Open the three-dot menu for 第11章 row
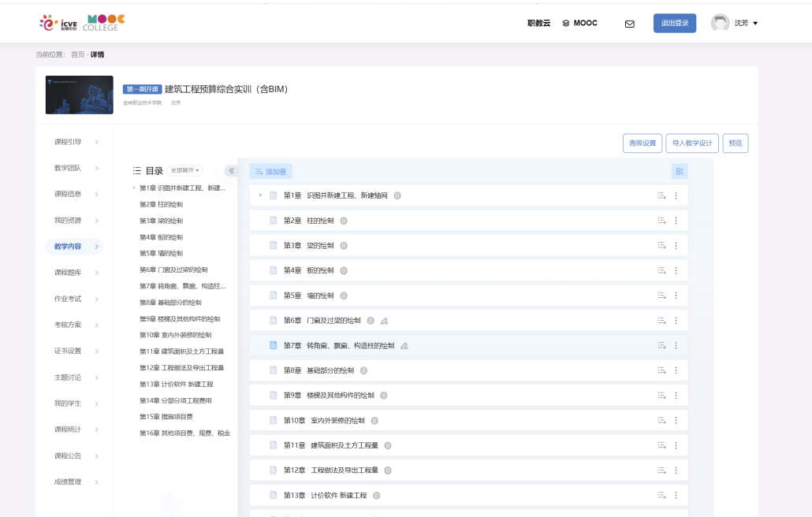The width and height of the screenshot is (812, 517). tap(676, 445)
